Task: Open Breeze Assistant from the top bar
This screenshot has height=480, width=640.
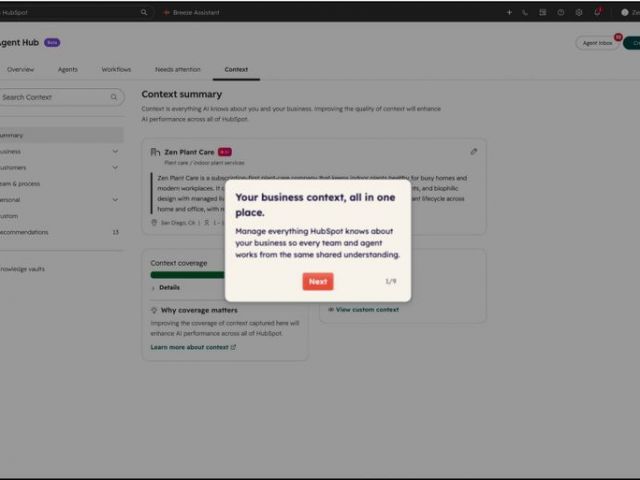Action: tap(191, 13)
